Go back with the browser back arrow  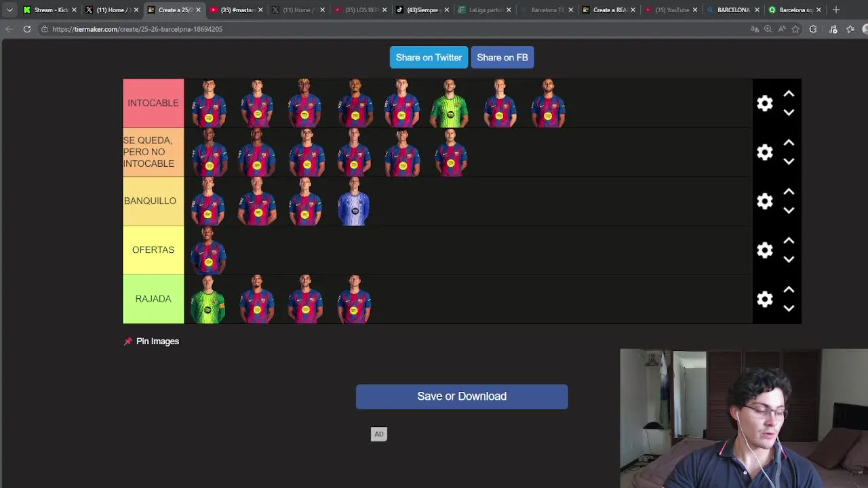(x=9, y=29)
